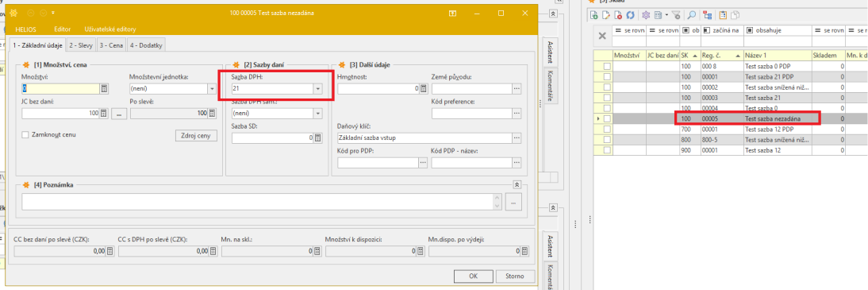Click the edit record pencil icon in Sklad toolbar

point(605,16)
